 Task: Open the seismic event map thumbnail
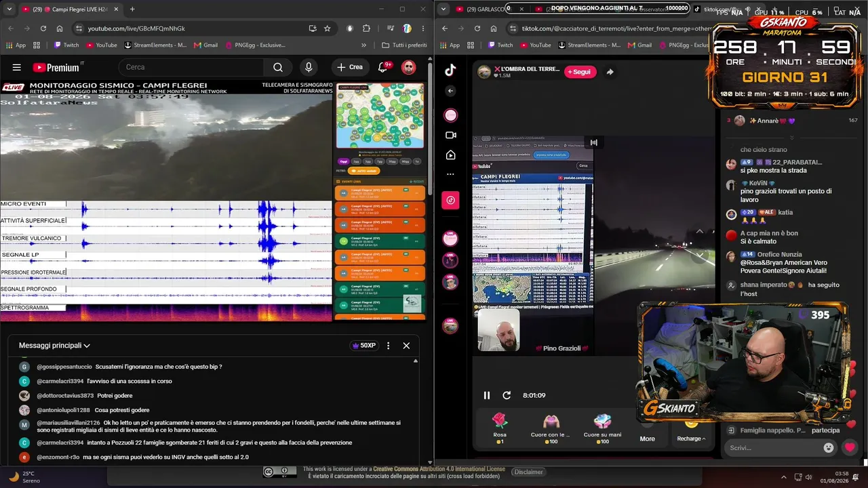coord(380,116)
